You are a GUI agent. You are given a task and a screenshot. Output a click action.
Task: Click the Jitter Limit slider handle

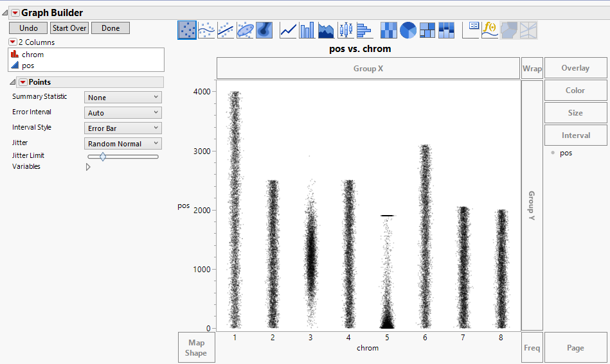click(x=102, y=156)
